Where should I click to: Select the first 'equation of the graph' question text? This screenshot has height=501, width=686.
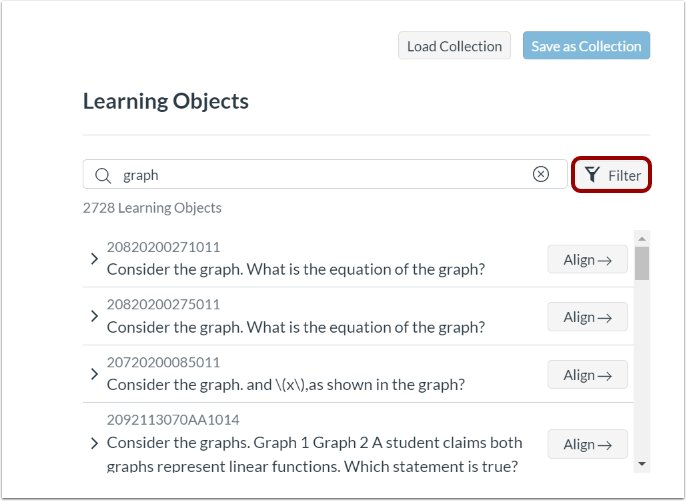(295, 269)
